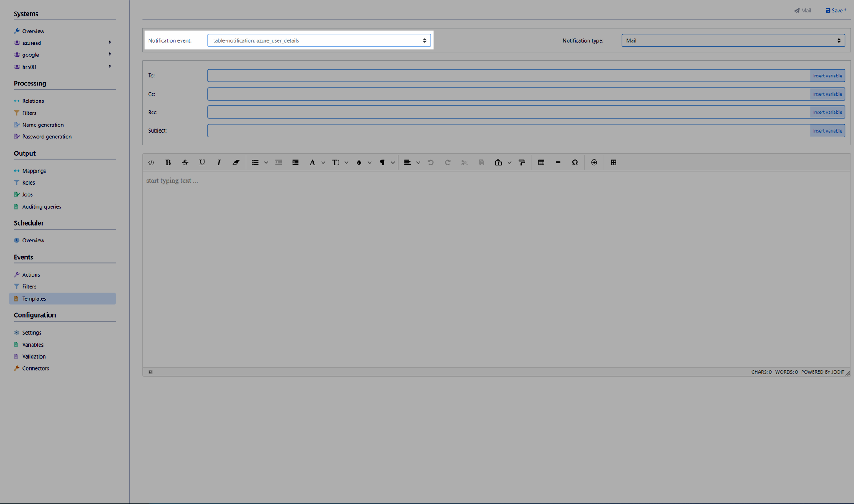The image size is (854, 504).
Task: Toggle strikethrough formatting
Action: (x=185, y=163)
